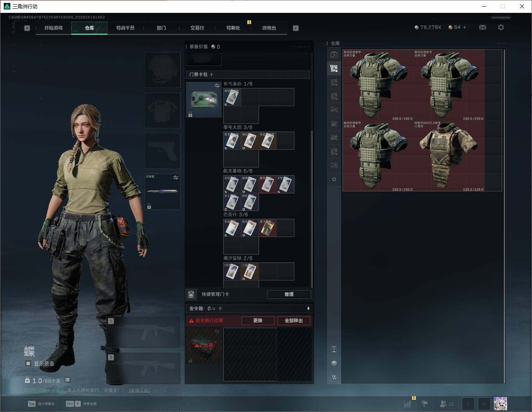Click the swap arrows on the melee weapon slot

tap(176, 178)
